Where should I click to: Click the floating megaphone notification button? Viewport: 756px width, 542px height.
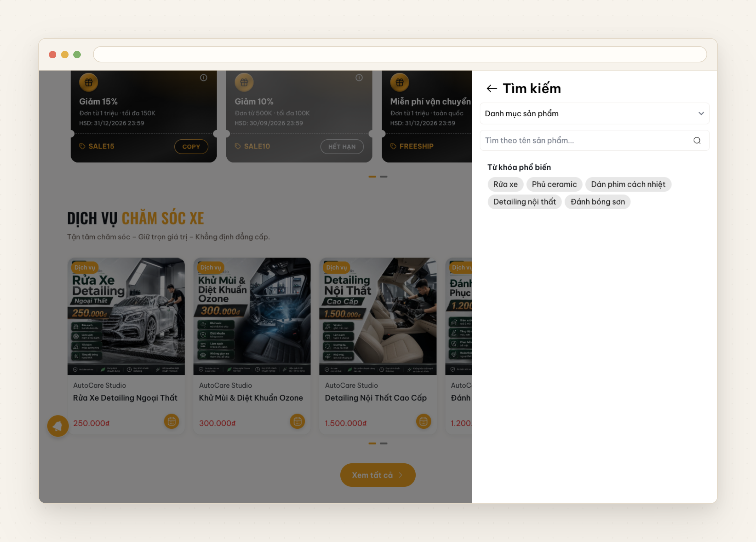[58, 426]
